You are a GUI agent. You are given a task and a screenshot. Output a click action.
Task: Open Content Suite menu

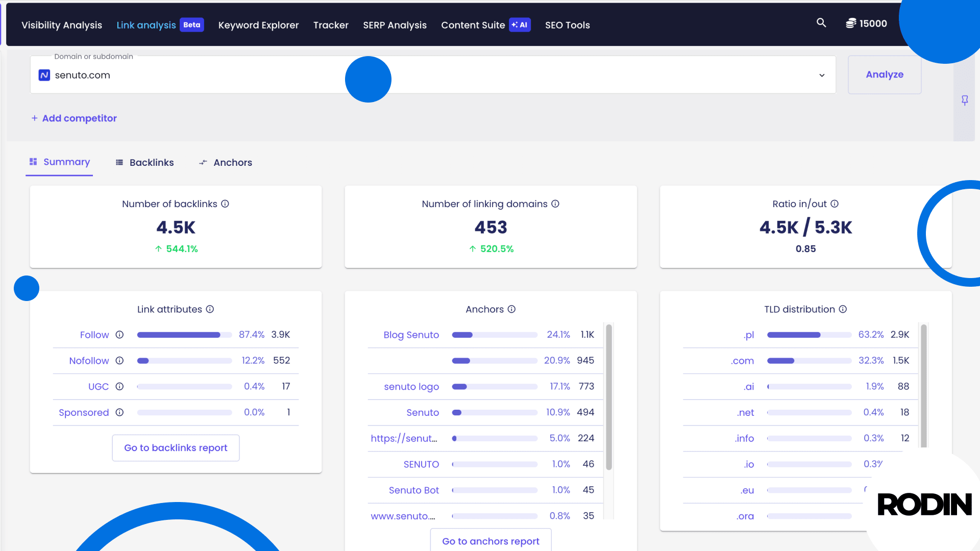click(x=473, y=25)
